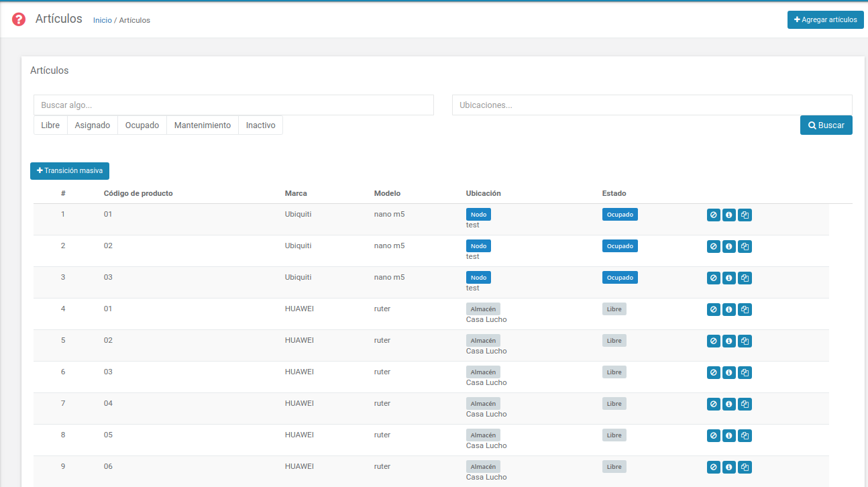The height and width of the screenshot is (487, 868).
Task: Click the copy icon in row 8
Action: [745, 436]
